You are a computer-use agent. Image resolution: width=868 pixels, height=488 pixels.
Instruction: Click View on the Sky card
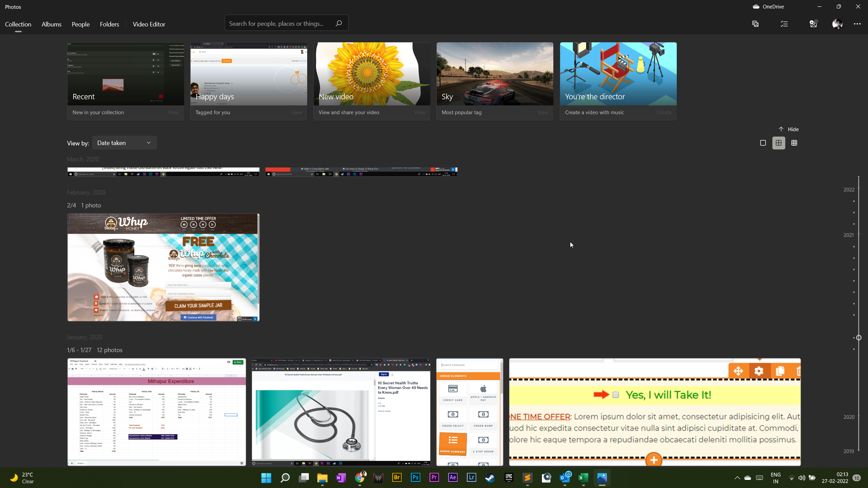tap(542, 113)
